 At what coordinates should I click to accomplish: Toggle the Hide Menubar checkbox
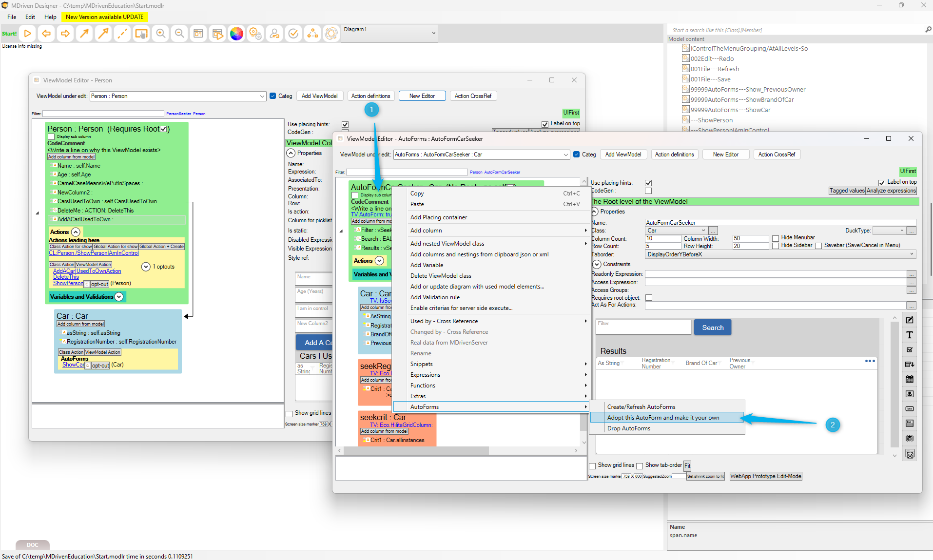(776, 238)
